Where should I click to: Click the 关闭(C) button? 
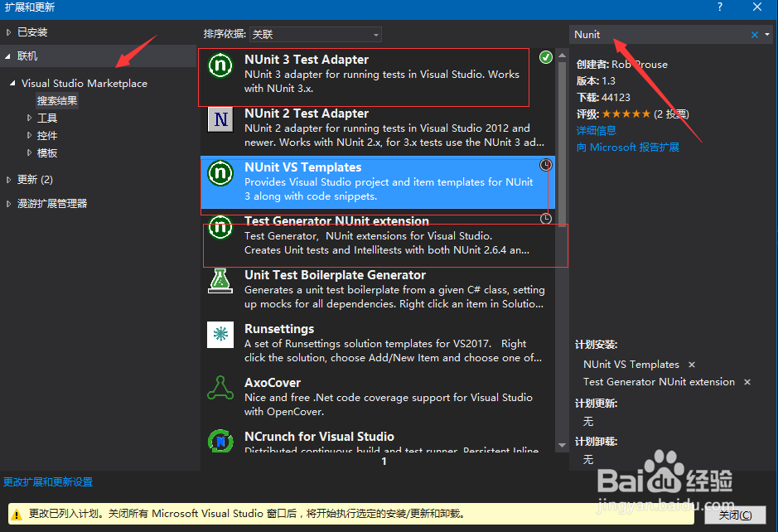735,515
